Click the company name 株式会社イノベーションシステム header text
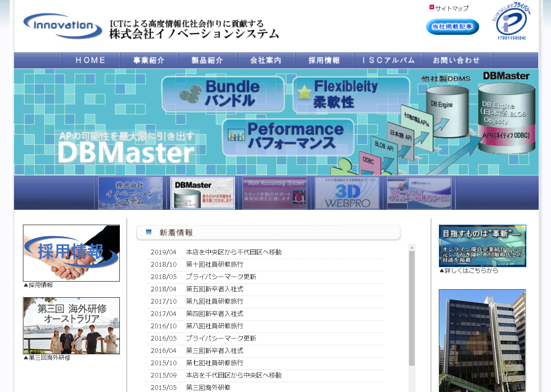Screen dimensions: 551x392 tap(194, 34)
